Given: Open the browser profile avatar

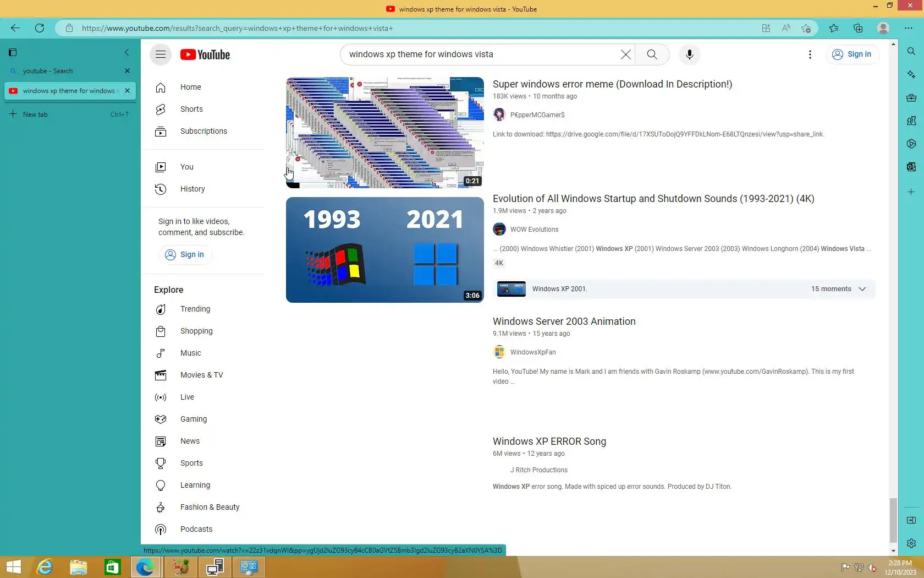Looking at the screenshot, I should pos(883,28).
